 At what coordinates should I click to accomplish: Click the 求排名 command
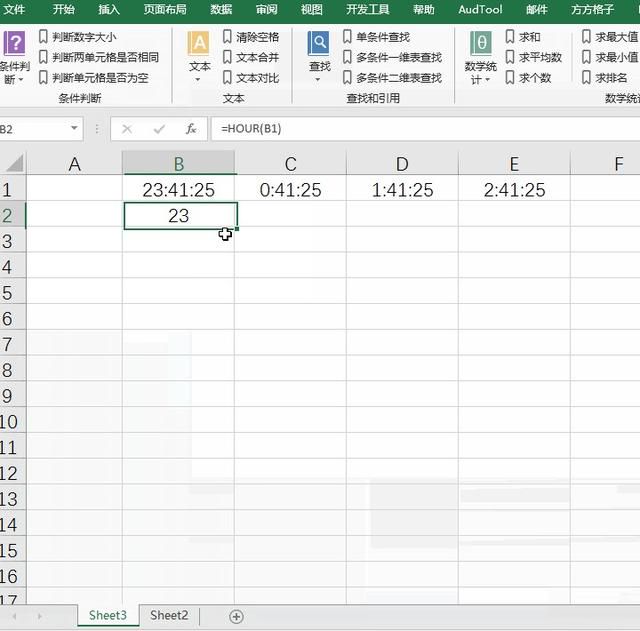pyautogui.click(x=604, y=78)
